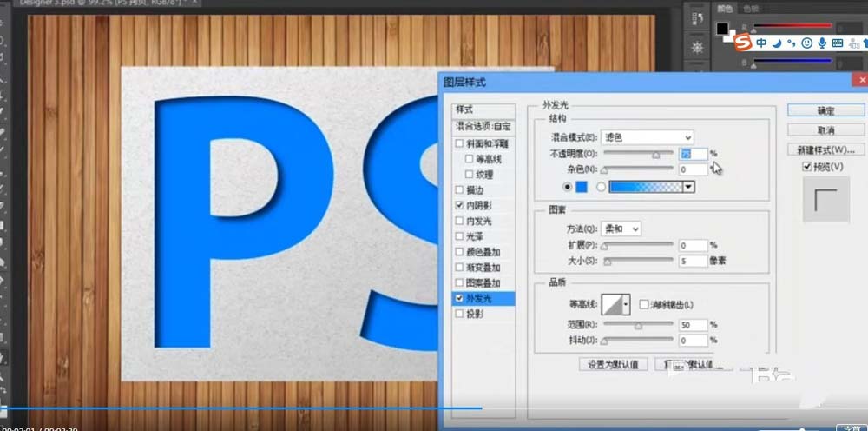Switch to the 色板 swatches tab
This screenshot has width=868, height=431.
[751, 9]
